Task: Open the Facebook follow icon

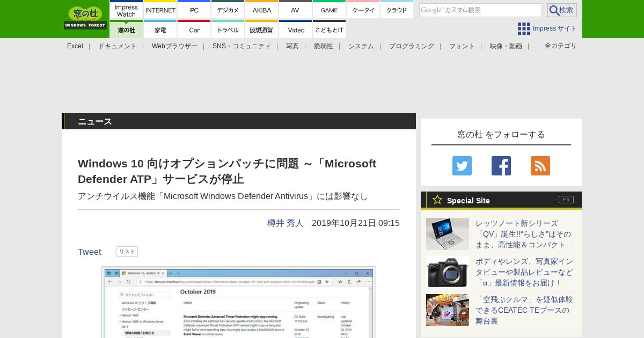Action: 501,166
